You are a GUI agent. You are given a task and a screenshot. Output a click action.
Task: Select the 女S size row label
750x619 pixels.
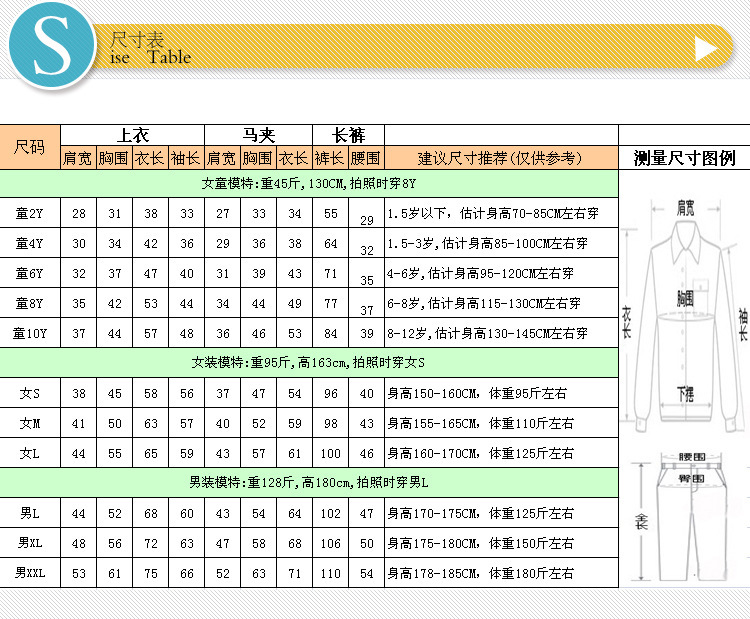pos(30,394)
